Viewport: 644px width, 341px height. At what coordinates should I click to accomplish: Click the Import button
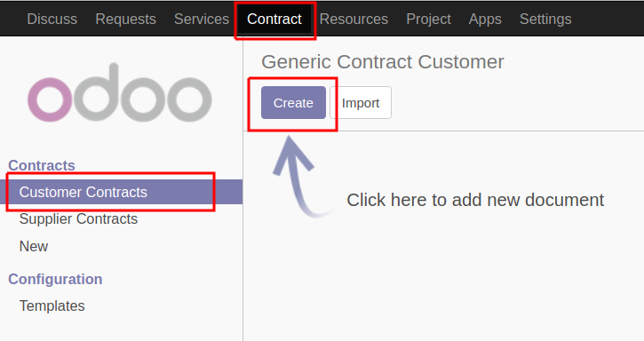pyautogui.click(x=361, y=103)
